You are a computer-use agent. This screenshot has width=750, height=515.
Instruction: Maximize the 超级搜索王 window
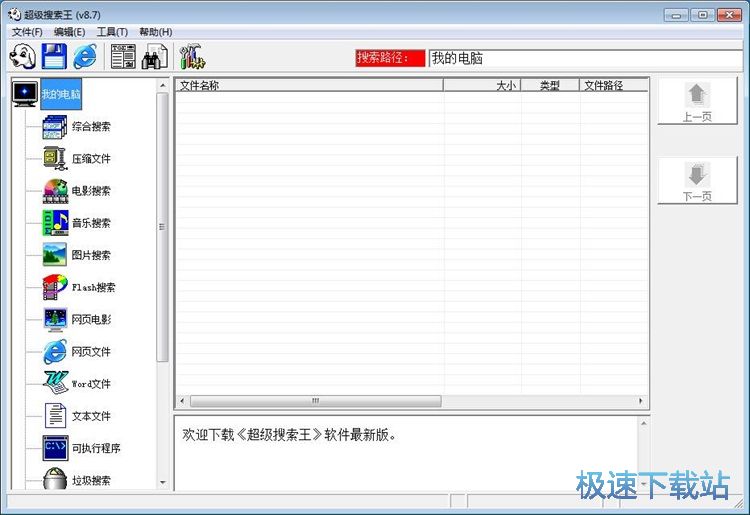703,15
